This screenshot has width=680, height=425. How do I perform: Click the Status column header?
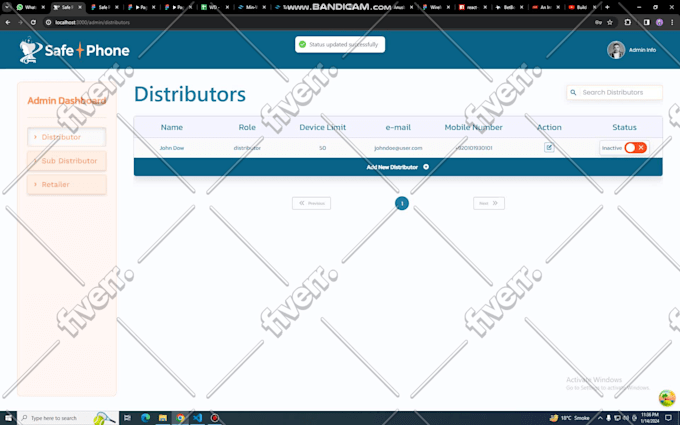click(x=624, y=127)
